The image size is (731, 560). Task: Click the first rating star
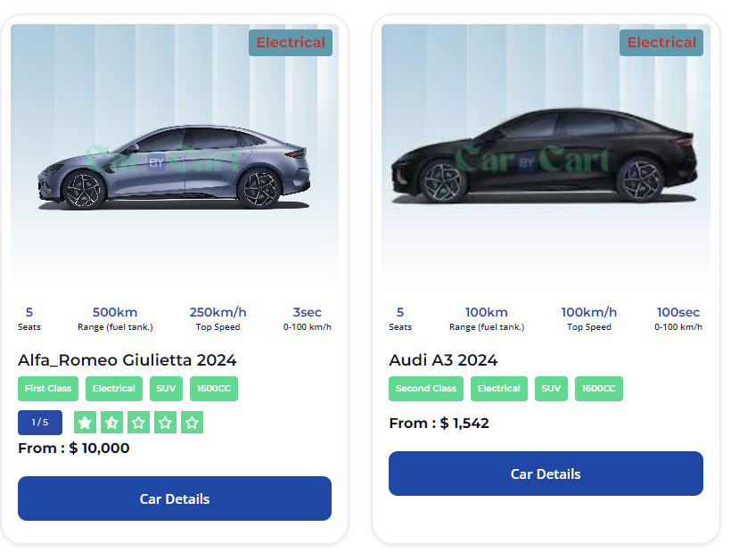coord(85,423)
